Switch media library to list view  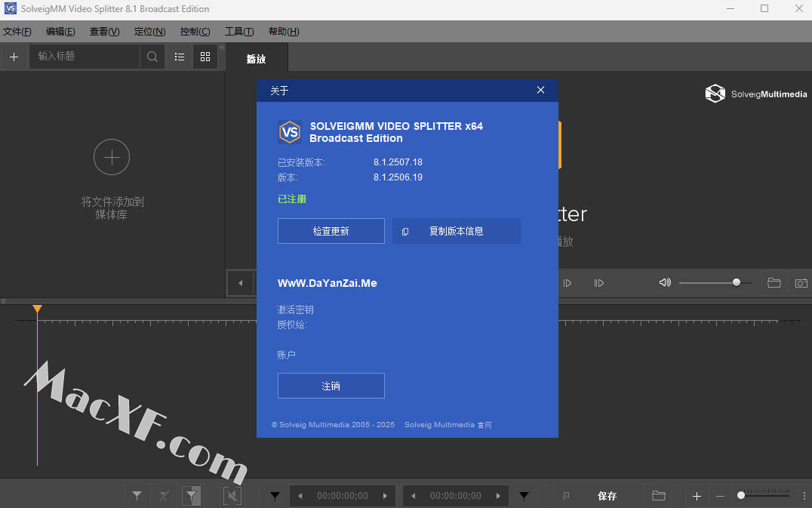tap(179, 57)
